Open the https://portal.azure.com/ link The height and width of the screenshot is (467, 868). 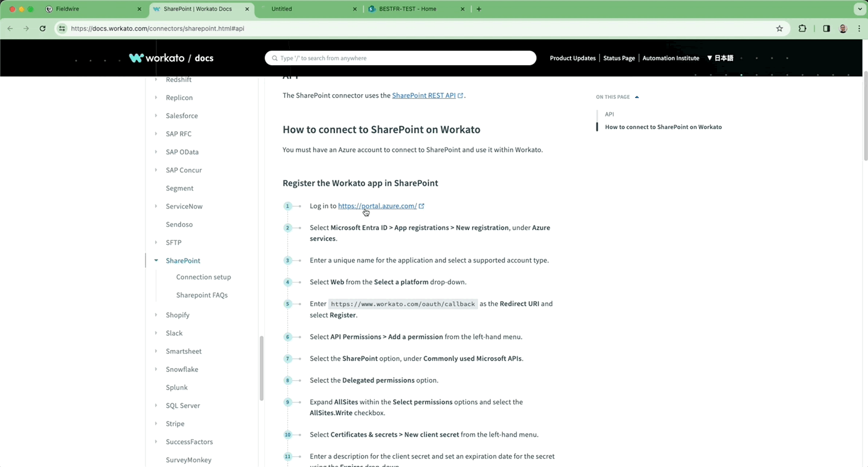tap(377, 206)
